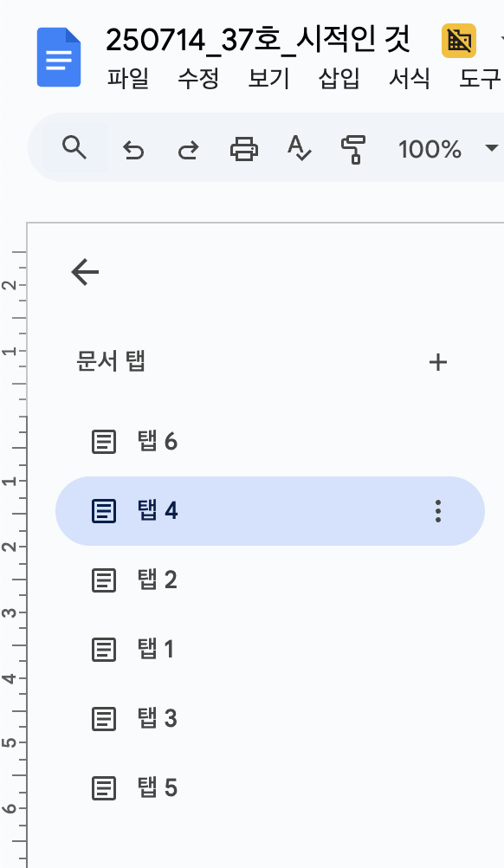This screenshot has height=868, width=504.
Task: Open search in document
Action: [x=74, y=149]
